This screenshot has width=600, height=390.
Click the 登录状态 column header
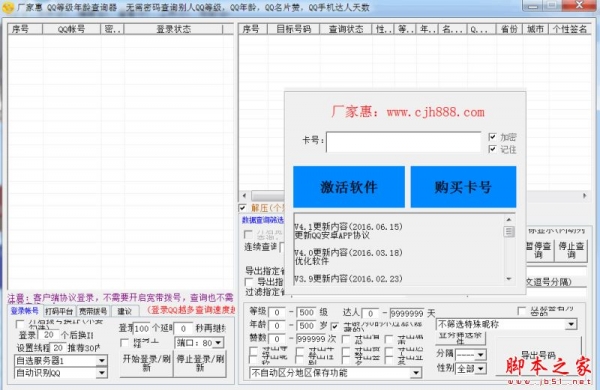click(173, 29)
